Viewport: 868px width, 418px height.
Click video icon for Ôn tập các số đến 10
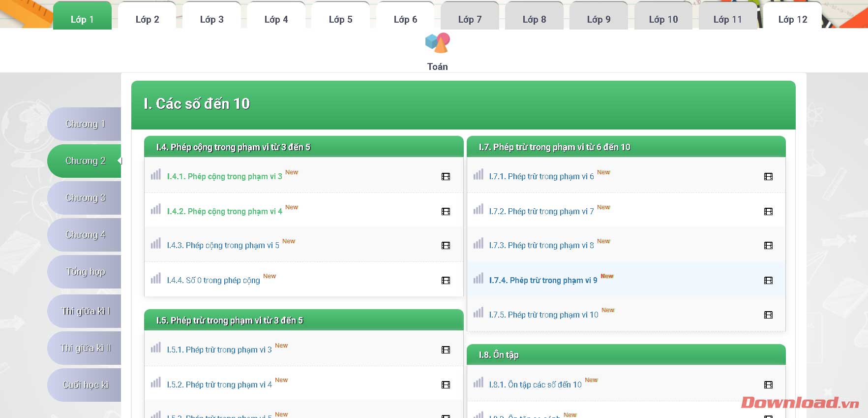pyautogui.click(x=768, y=385)
